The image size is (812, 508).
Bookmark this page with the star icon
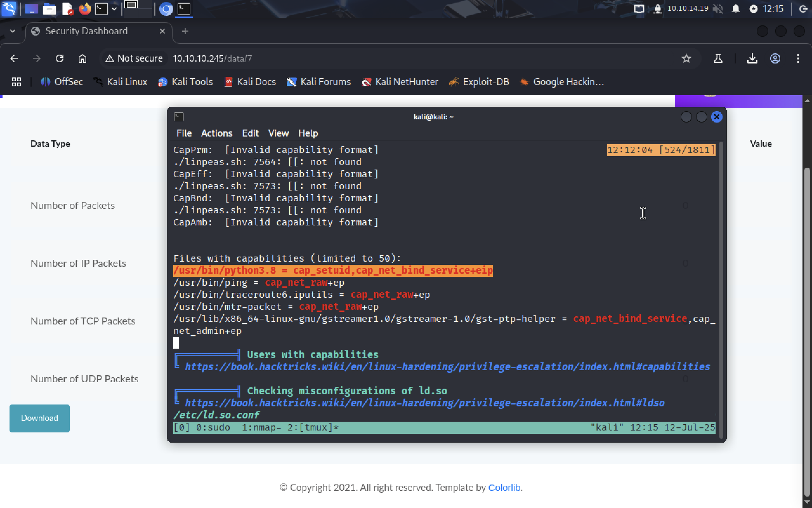(x=686, y=58)
